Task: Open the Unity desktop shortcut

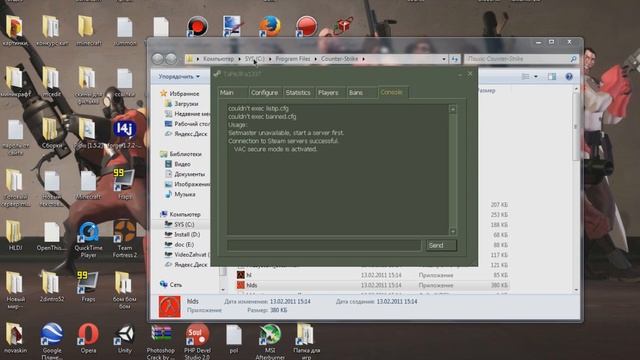Action: click(124, 339)
